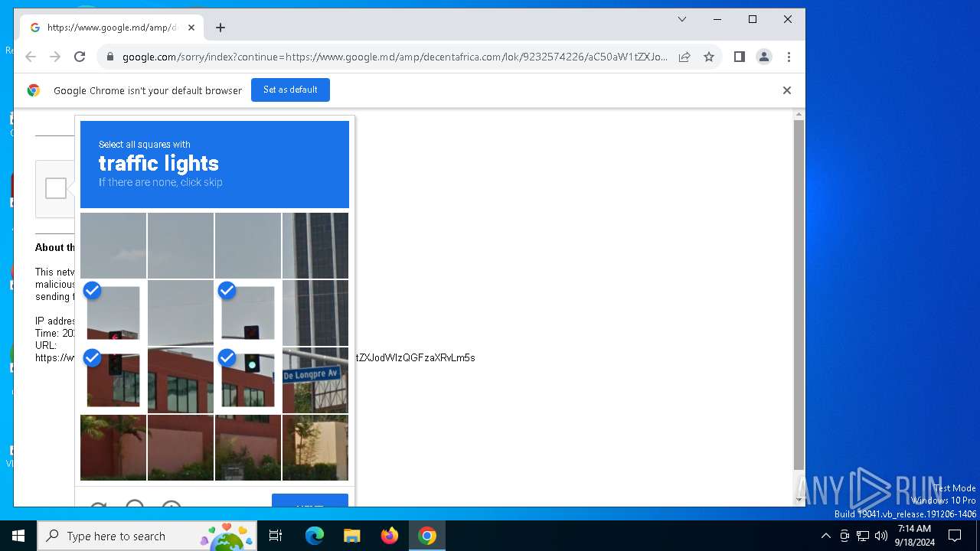
Task: Open the tab search dropdown
Action: [x=681, y=19]
